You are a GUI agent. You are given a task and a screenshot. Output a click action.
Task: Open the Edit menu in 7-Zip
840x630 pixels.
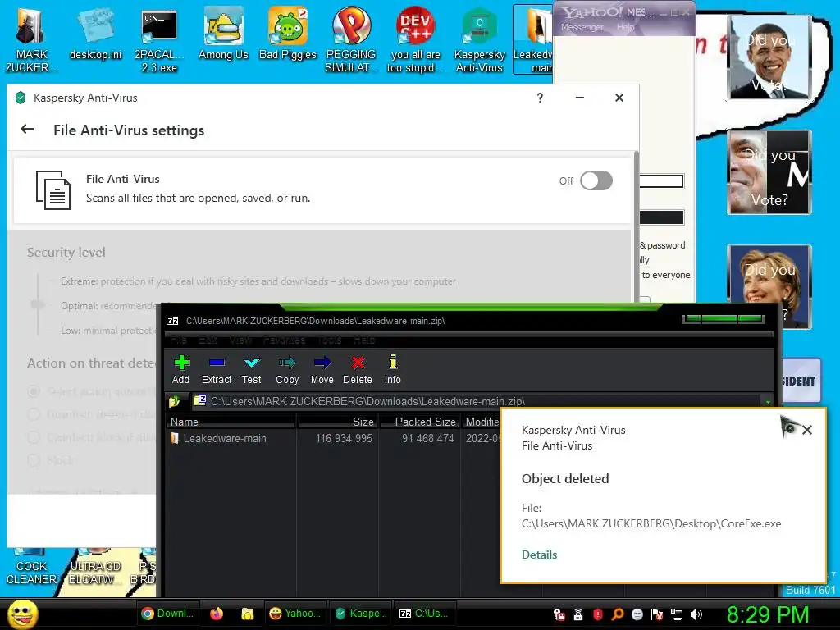tap(208, 340)
